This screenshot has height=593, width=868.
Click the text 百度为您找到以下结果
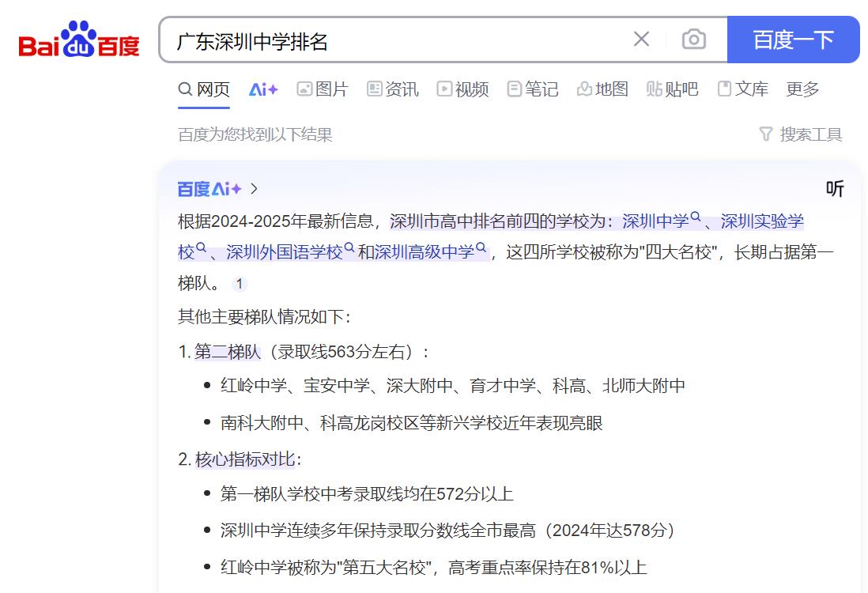pyautogui.click(x=255, y=134)
